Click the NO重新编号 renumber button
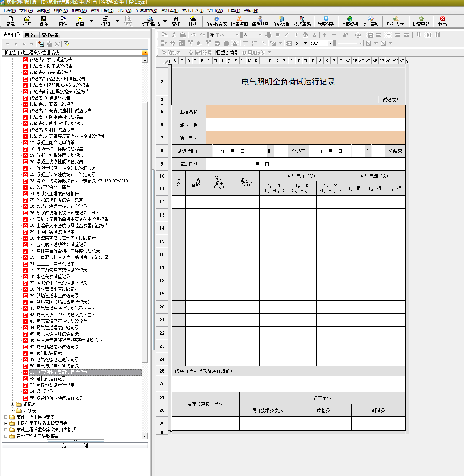 tap(227, 52)
